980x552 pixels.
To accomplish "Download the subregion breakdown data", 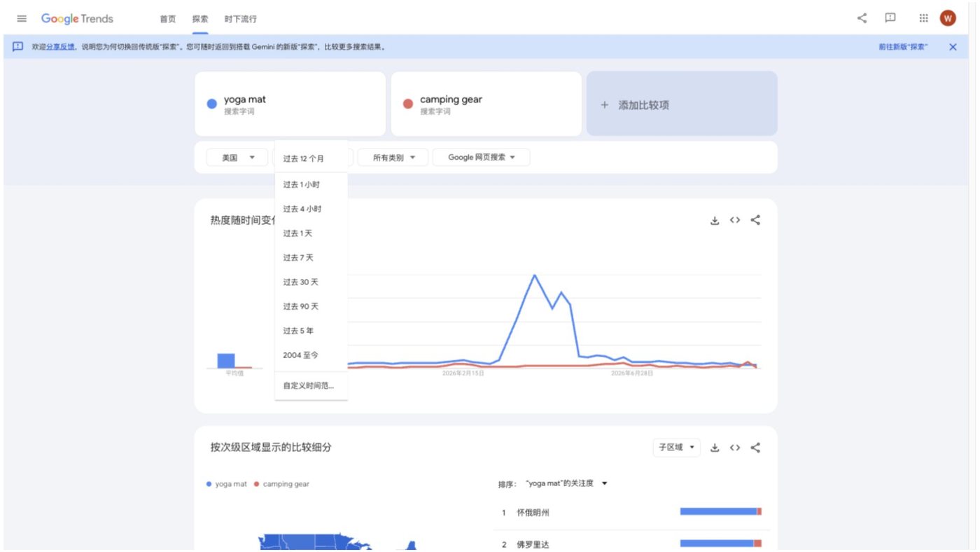I will point(715,448).
